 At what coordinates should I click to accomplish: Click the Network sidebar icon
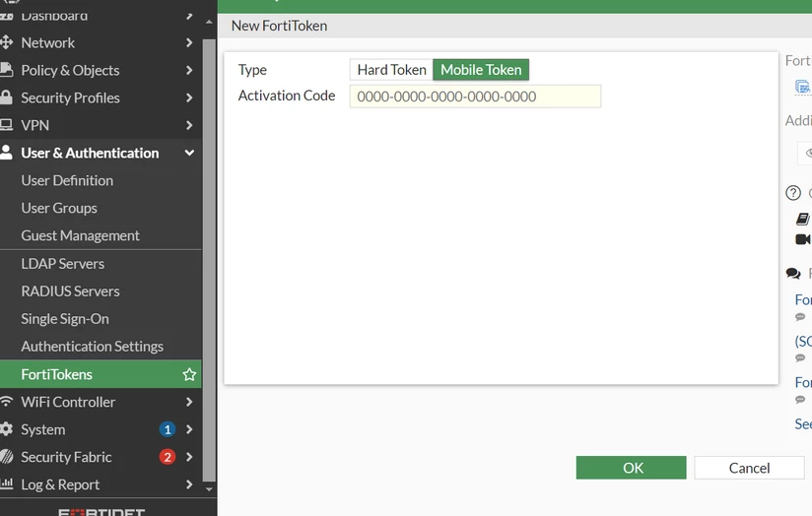click(6, 42)
